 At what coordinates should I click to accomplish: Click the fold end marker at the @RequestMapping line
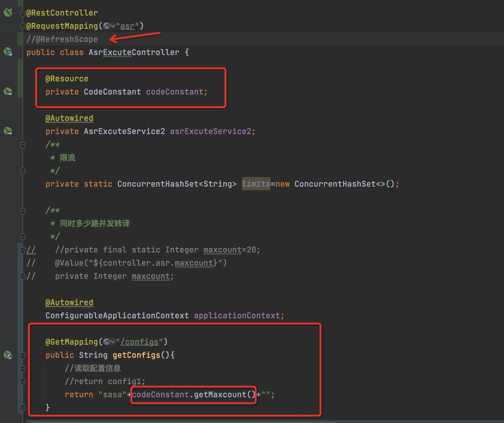click(x=22, y=26)
